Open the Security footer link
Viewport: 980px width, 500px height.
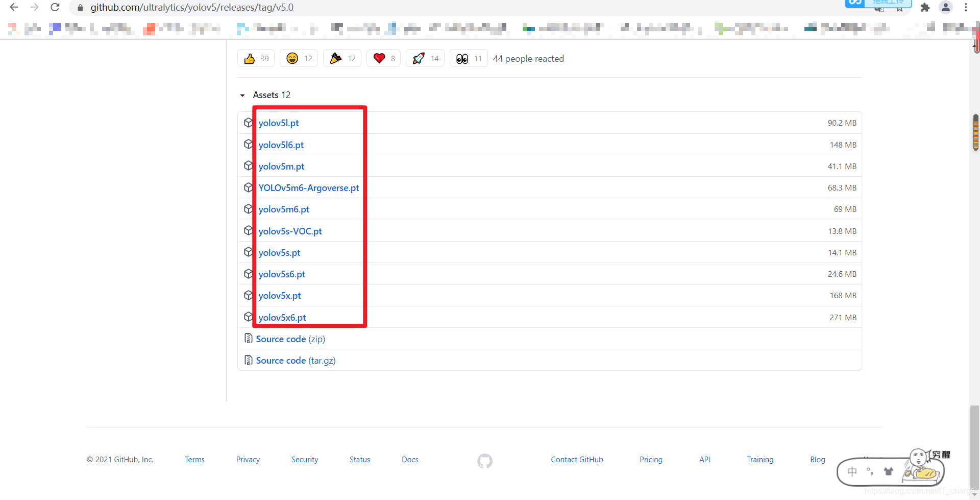(305, 460)
